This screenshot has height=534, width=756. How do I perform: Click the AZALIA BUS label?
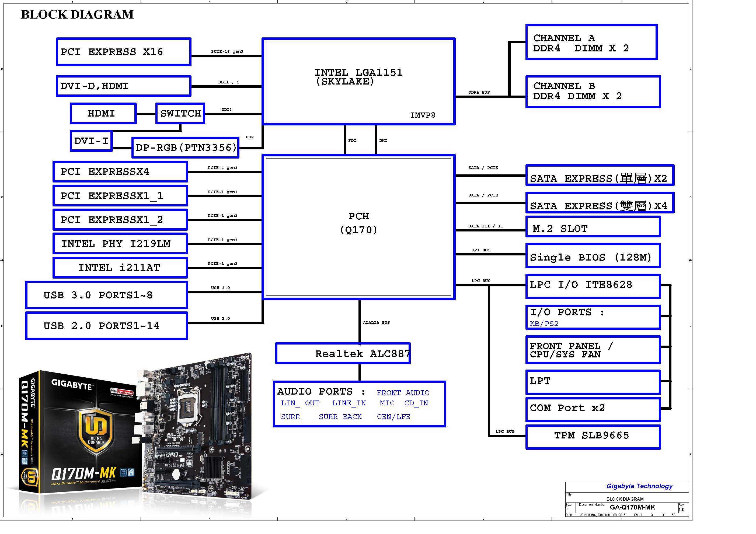(x=376, y=322)
